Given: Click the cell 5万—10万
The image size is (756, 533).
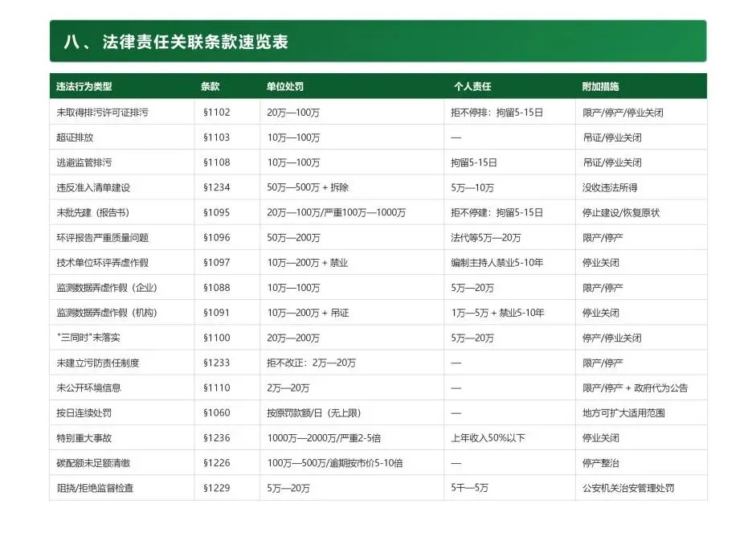Looking at the screenshot, I should [x=472, y=187].
